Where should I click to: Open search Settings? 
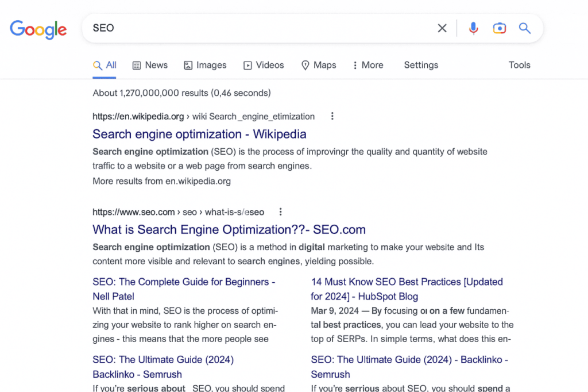[421, 66]
